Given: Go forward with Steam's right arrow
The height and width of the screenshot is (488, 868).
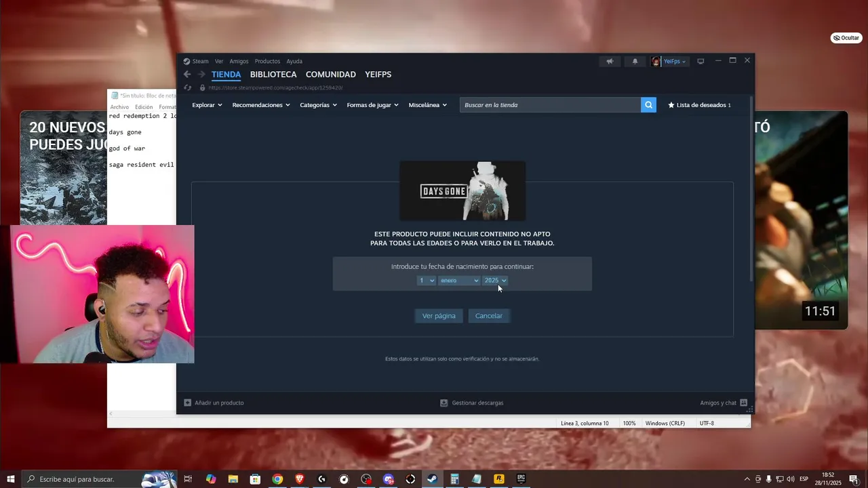Looking at the screenshot, I should pos(201,75).
